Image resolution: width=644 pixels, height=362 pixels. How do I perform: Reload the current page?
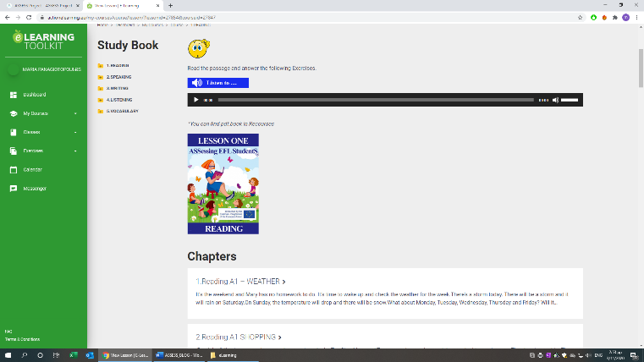[29, 18]
